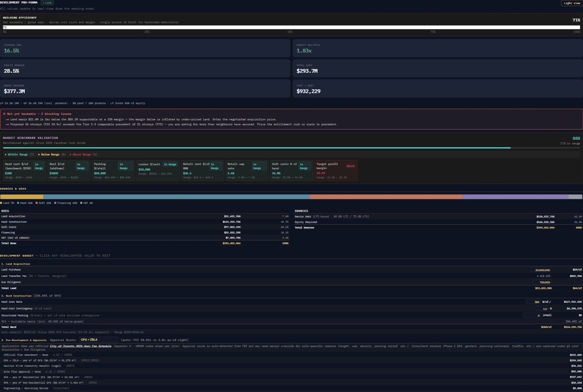Screen dimensions: 583x392
Task: Click the Gross Revenue $377.3M card
Action: pyautogui.click(x=145, y=89)
